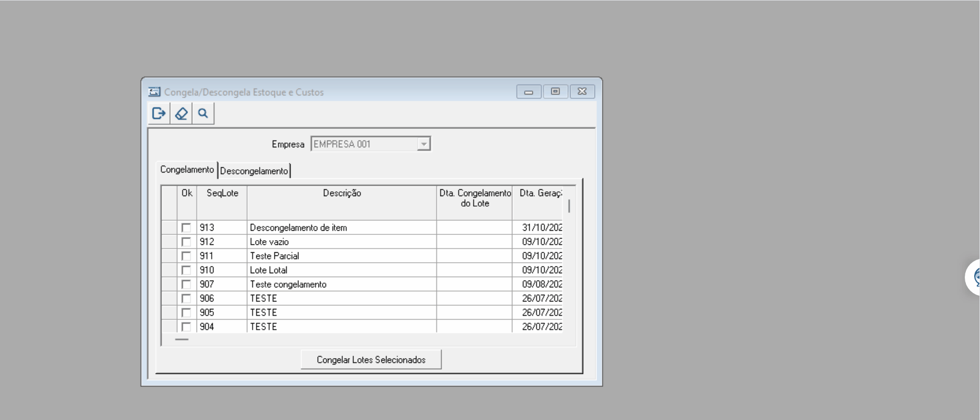Select the checkbox for lot 910

point(186,270)
